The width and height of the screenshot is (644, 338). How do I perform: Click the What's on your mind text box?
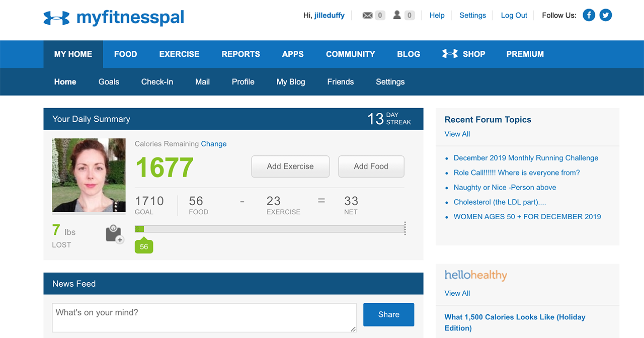pyautogui.click(x=204, y=317)
